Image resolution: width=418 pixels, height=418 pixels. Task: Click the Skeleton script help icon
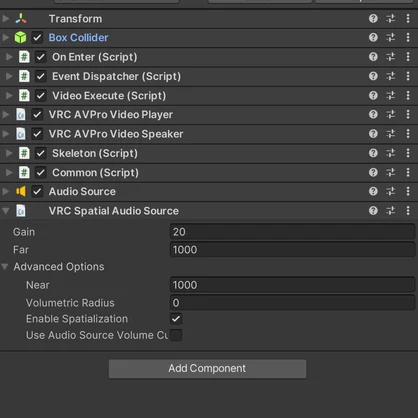pos(373,153)
